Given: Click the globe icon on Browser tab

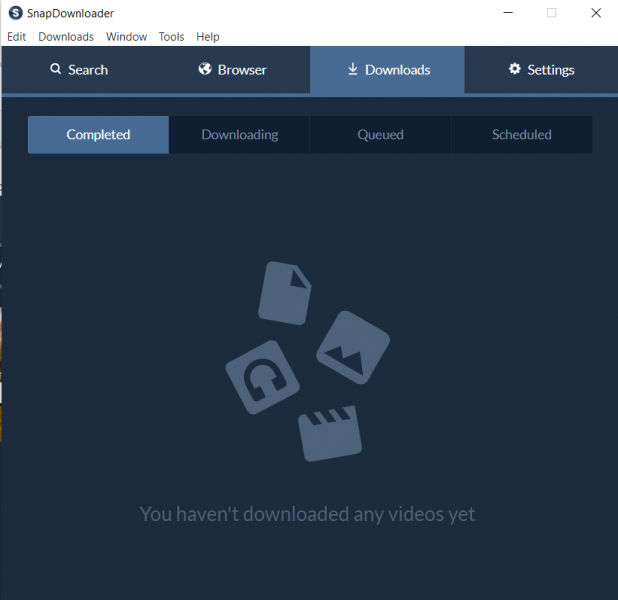Looking at the screenshot, I should (205, 70).
